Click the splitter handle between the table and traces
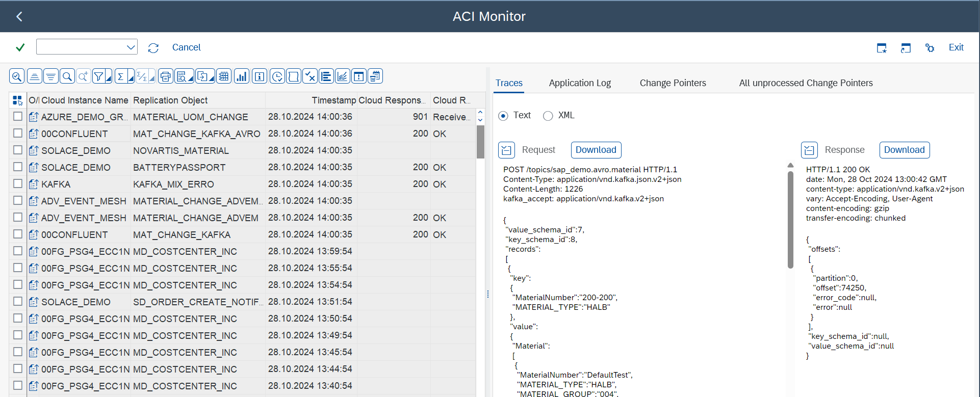 pyautogui.click(x=488, y=294)
